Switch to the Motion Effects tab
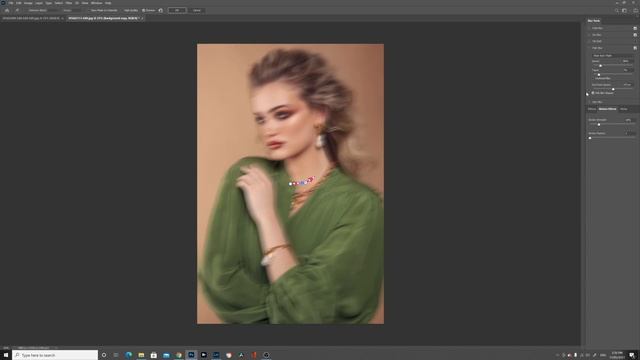The height and width of the screenshot is (360, 640). click(x=607, y=109)
